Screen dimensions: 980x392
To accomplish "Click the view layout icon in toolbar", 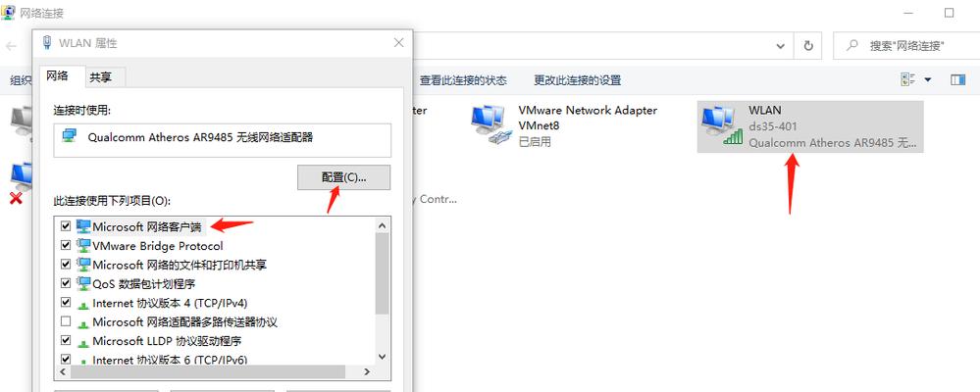I will (x=908, y=80).
